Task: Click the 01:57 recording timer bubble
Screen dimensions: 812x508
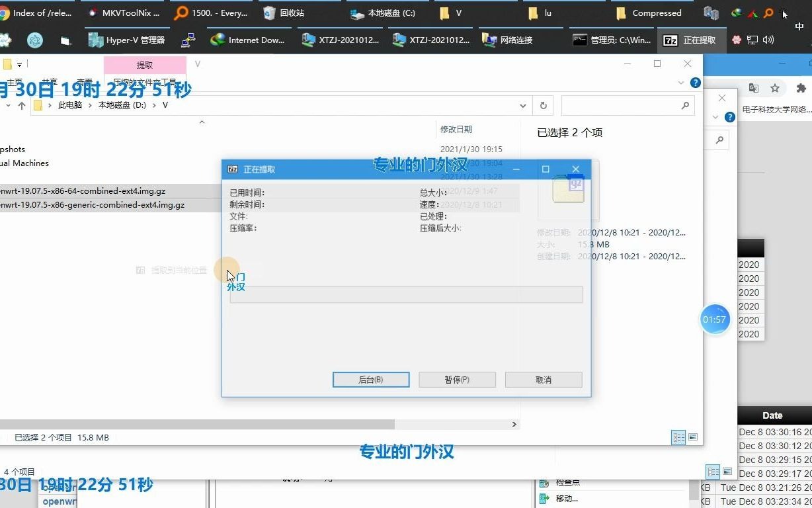Action: [714, 319]
